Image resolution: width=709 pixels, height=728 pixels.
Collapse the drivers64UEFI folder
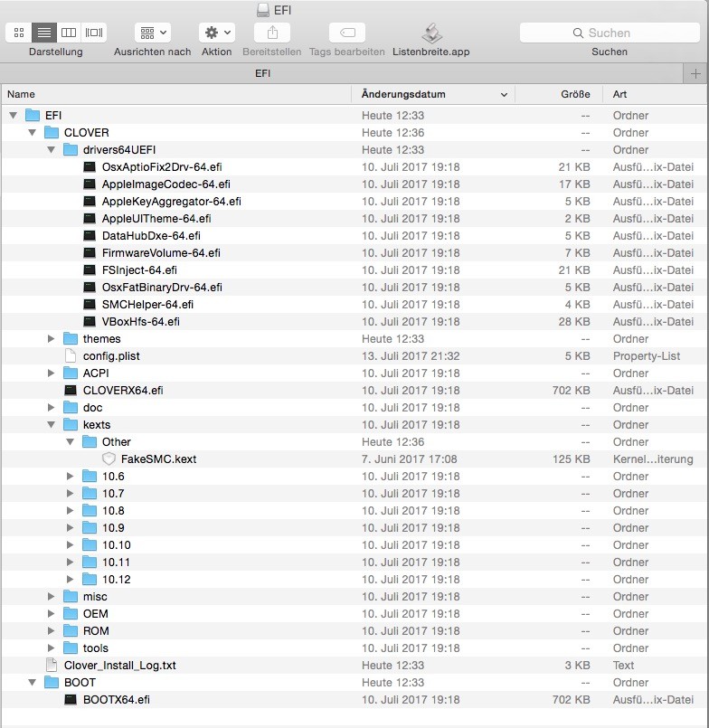coord(51,149)
